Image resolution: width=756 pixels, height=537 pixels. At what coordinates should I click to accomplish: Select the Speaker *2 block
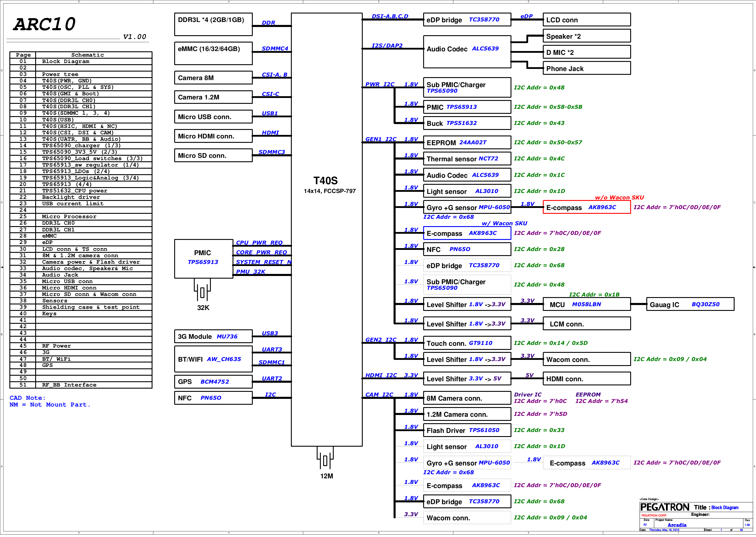click(x=587, y=36)
